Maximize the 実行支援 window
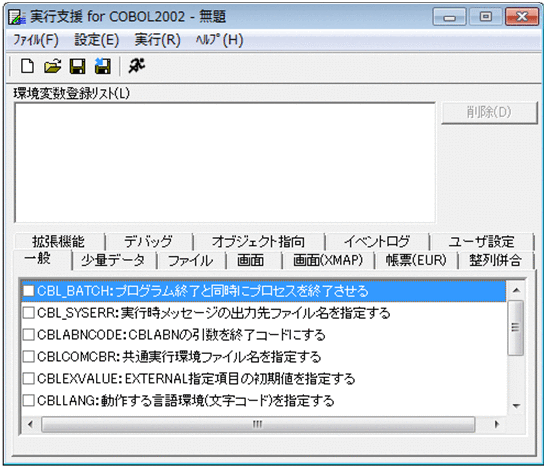Viewport: 547px width, 469px height. [486, 17]
